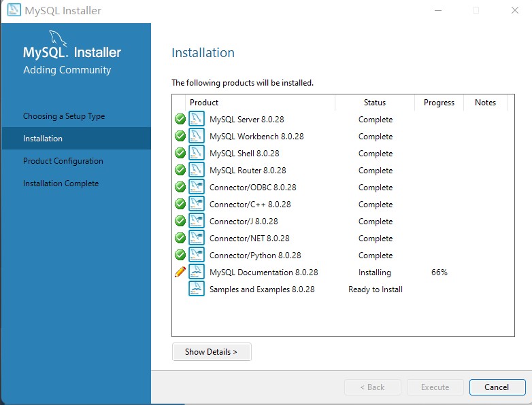Click the Complete status of Connector/Python
Image resolution: width=532 pixels, height=405 pixels.
click(x=376, y=256)
